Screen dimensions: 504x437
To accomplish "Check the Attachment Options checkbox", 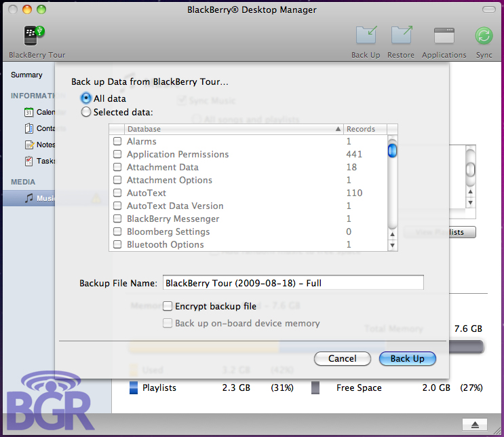I will [x=117, y=180].
